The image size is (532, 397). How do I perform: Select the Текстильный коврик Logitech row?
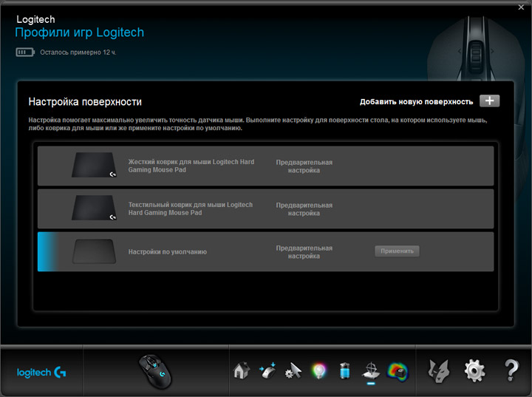pyautogui.click(x=266, y=208)
